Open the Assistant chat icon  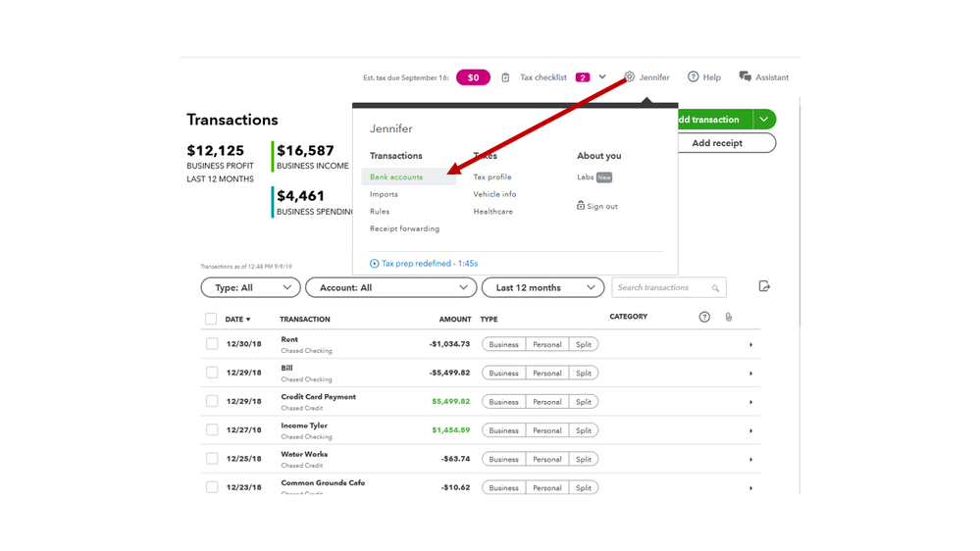[x=745, y=76]
